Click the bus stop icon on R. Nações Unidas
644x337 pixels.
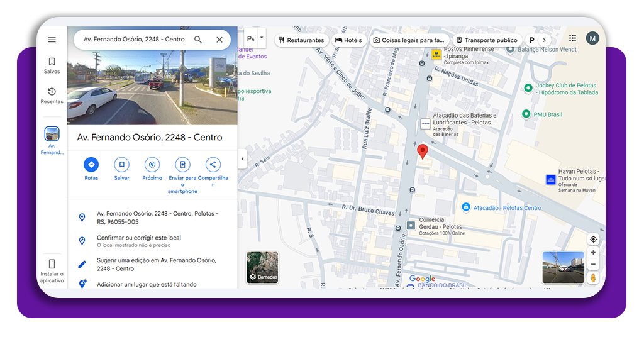pyautogui.click(x=429, y=79)
